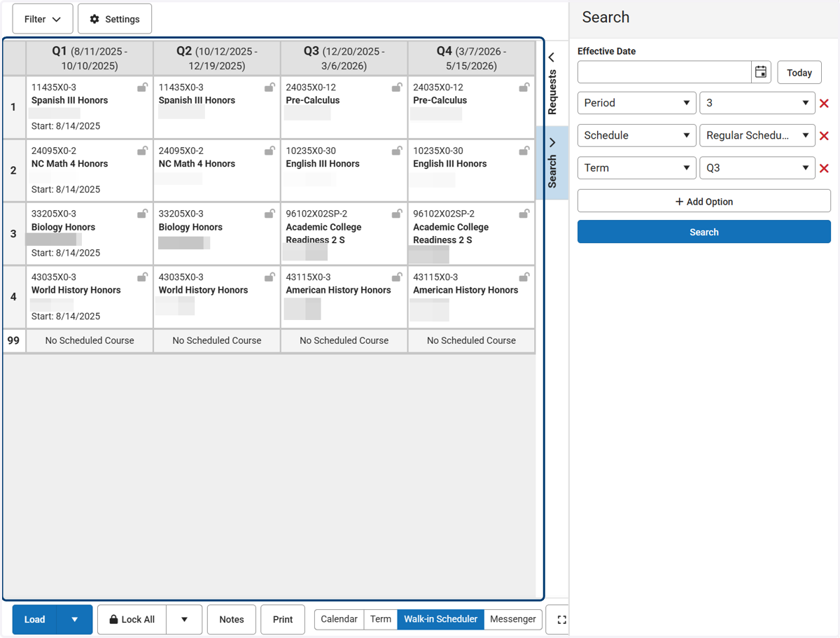
Task: Toggle lock on Q2 Biology Honors
Action: coord(269,214)
